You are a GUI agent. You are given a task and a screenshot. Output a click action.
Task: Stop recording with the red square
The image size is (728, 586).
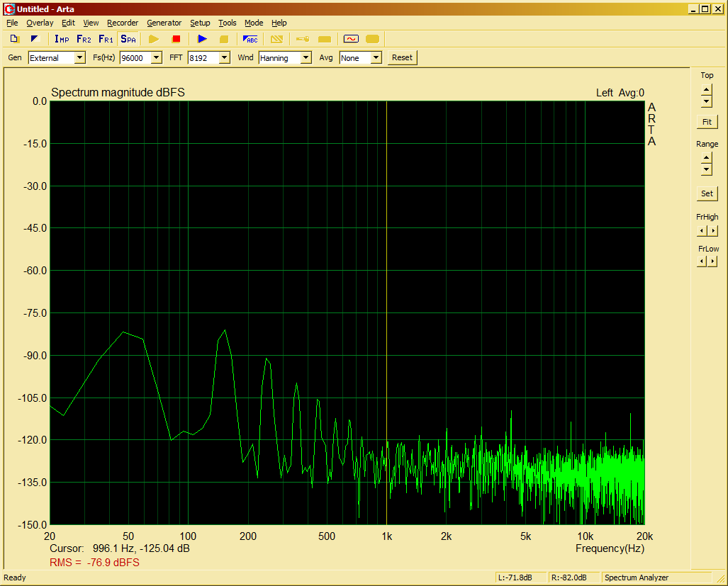(176, 39)
